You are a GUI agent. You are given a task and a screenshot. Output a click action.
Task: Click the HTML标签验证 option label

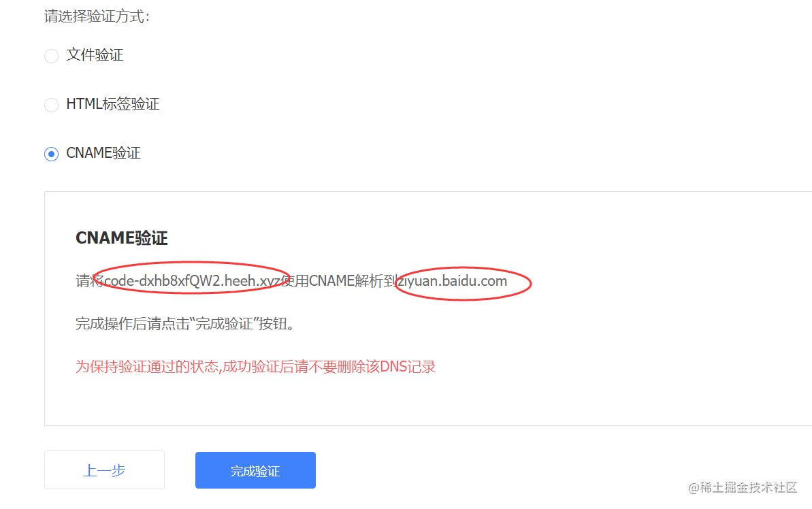(x=113, y=104)
